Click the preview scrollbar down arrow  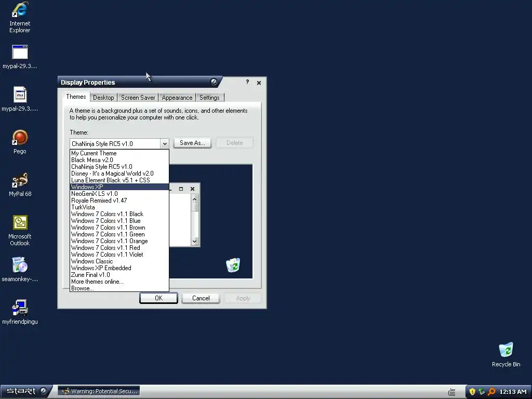(x=195, y=242)
